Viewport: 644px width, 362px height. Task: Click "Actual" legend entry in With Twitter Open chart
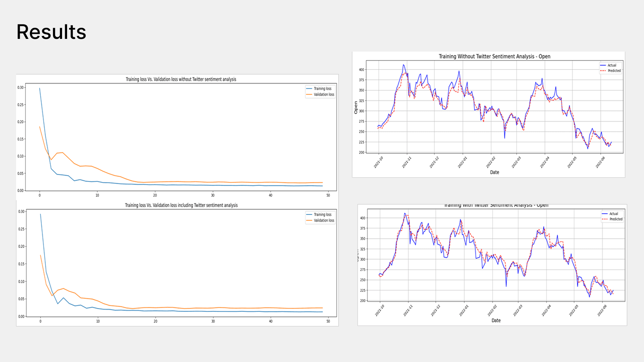click(x=613, y=214)
